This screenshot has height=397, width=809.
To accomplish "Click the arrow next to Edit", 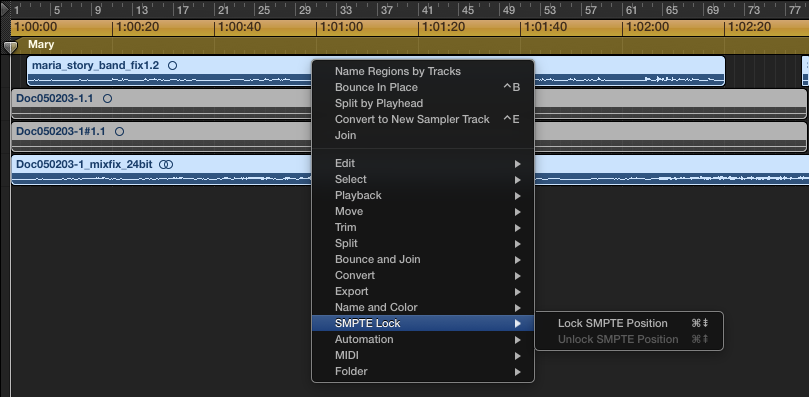I will (x=517, y=164).
